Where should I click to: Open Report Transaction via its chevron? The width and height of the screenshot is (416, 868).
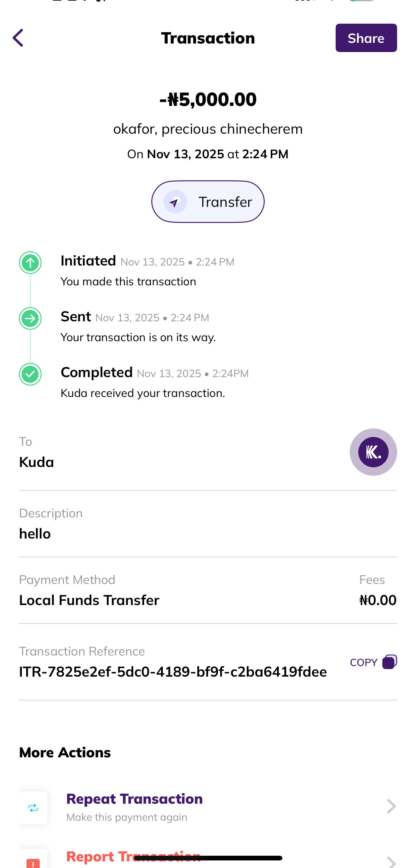pos(391,862)
